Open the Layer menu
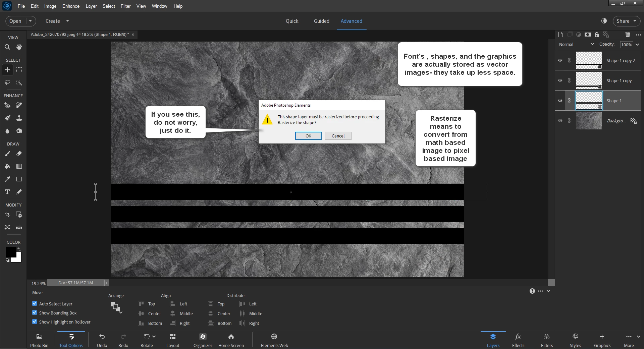Screen dimensions: 644x349 pos(91,6)
